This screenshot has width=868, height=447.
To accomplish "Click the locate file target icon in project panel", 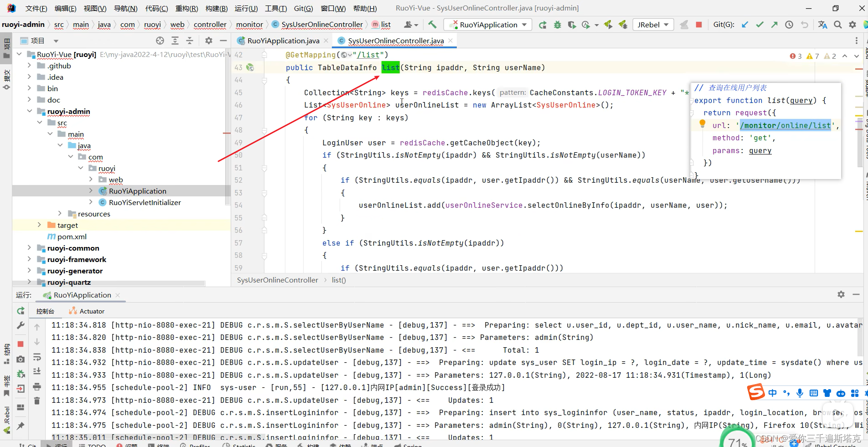I will click(x=160, y=41).
